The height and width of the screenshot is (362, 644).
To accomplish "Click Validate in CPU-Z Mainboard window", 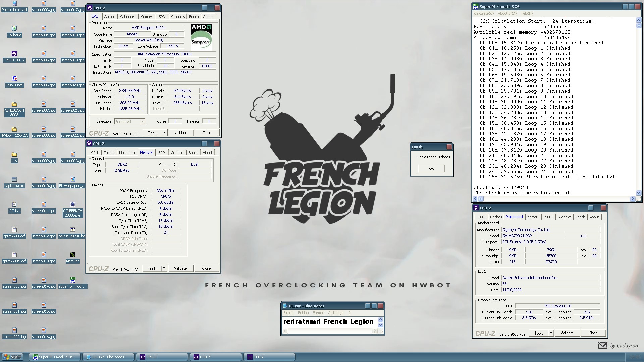I will pos(567,333).
